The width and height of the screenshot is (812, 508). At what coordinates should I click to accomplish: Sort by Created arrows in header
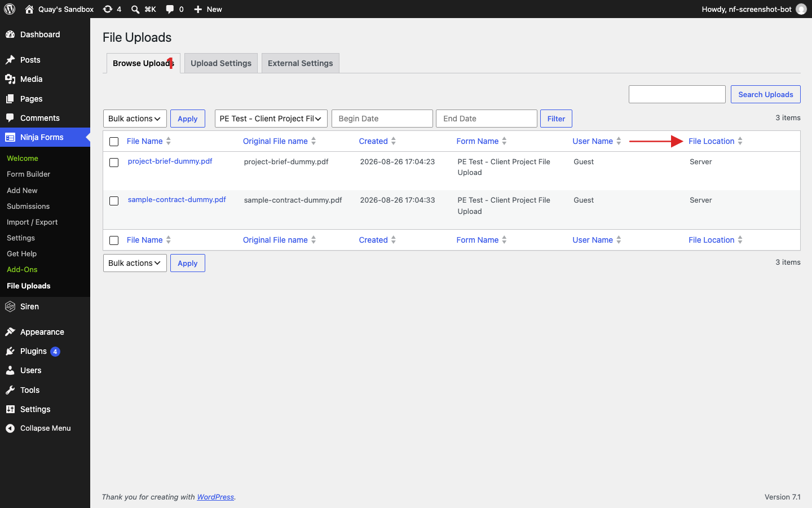click(x=394, y=141)
